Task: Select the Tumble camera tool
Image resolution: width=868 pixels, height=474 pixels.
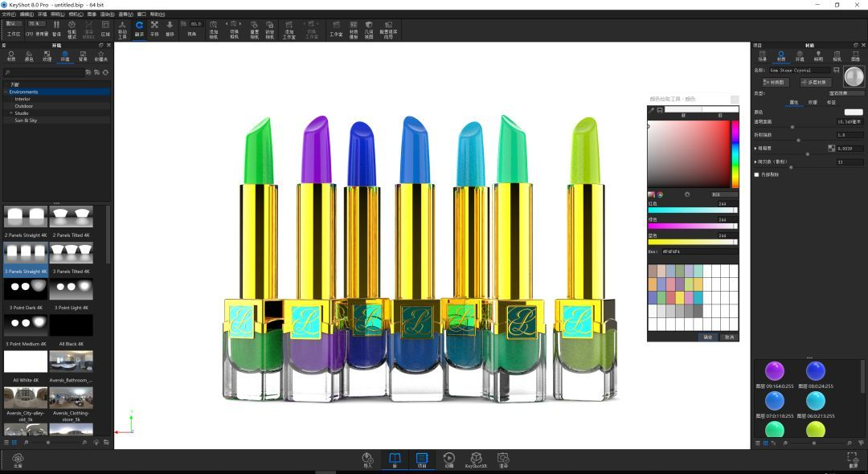Action: (x=139, y=28)
